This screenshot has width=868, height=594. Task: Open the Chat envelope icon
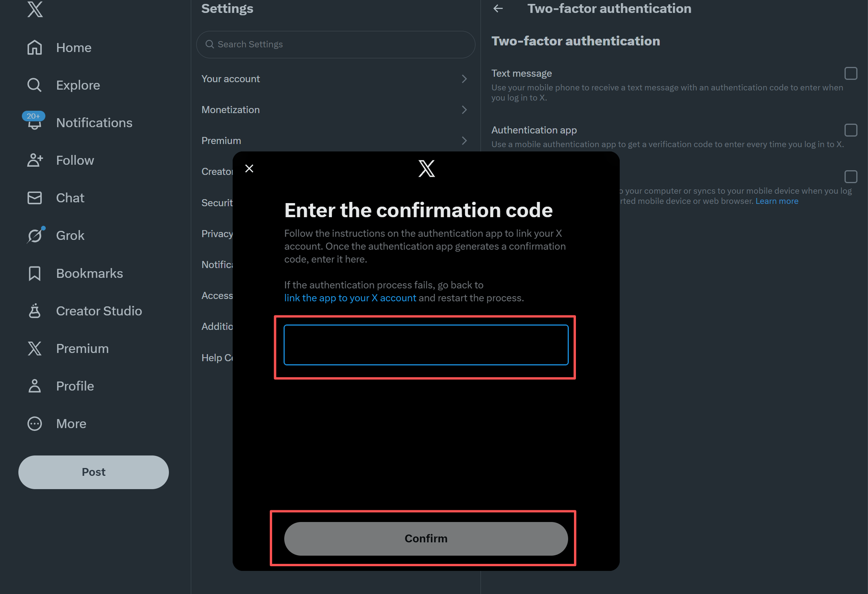(34, 198)
